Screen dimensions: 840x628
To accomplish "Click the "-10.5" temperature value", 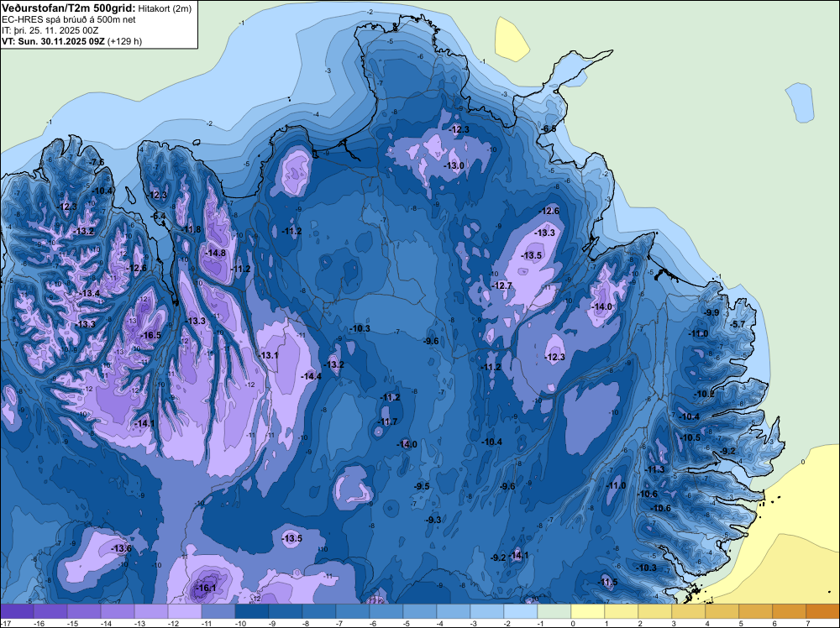I will [690, 437].
